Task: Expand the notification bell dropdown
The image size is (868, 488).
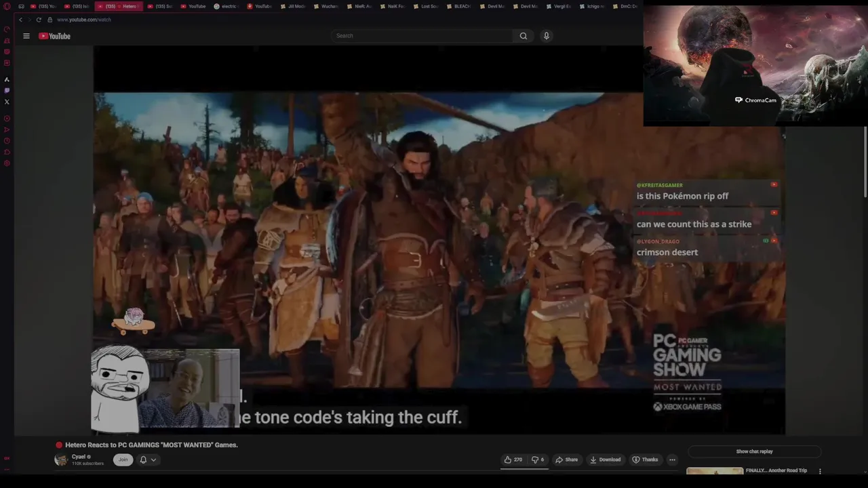Action: [x=148, y=460]
